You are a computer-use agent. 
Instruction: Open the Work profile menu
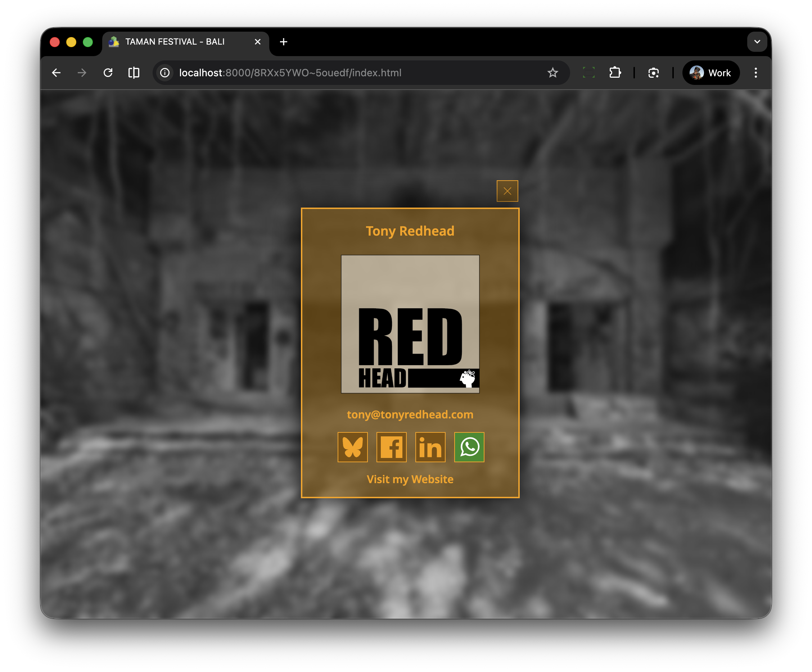pyautogui.click(x=711, y=73)
